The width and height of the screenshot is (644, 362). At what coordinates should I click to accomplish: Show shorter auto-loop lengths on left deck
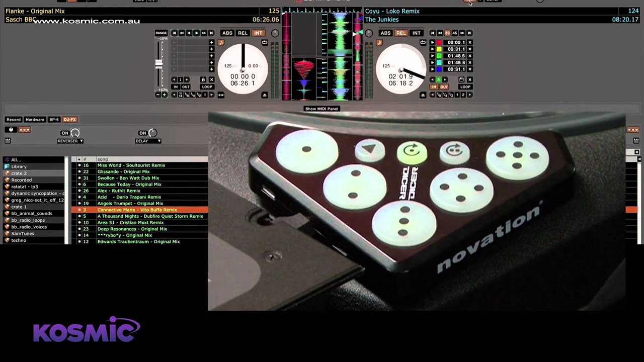[x=174, y=95]
